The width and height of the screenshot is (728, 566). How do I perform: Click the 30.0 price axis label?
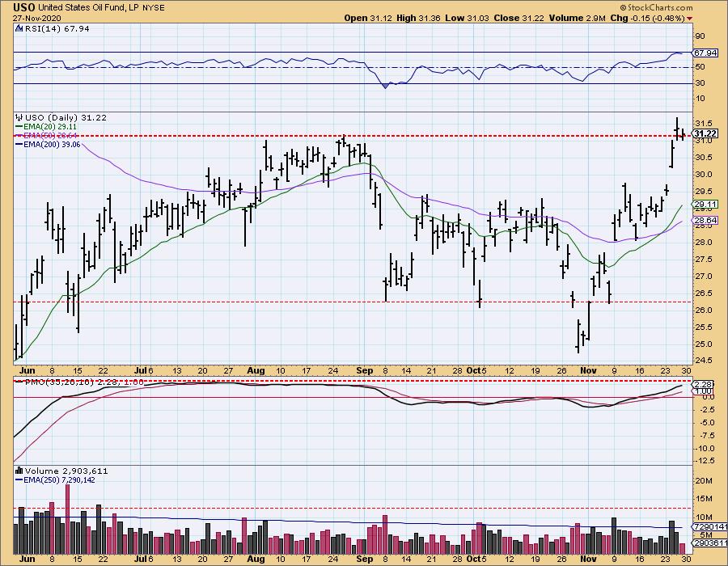coord(704,175)
